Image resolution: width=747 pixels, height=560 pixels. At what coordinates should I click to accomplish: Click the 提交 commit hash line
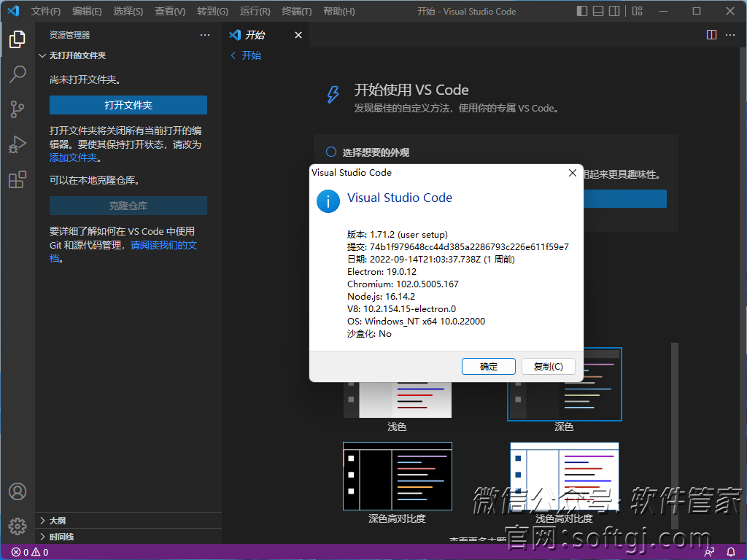click(458, 246)
